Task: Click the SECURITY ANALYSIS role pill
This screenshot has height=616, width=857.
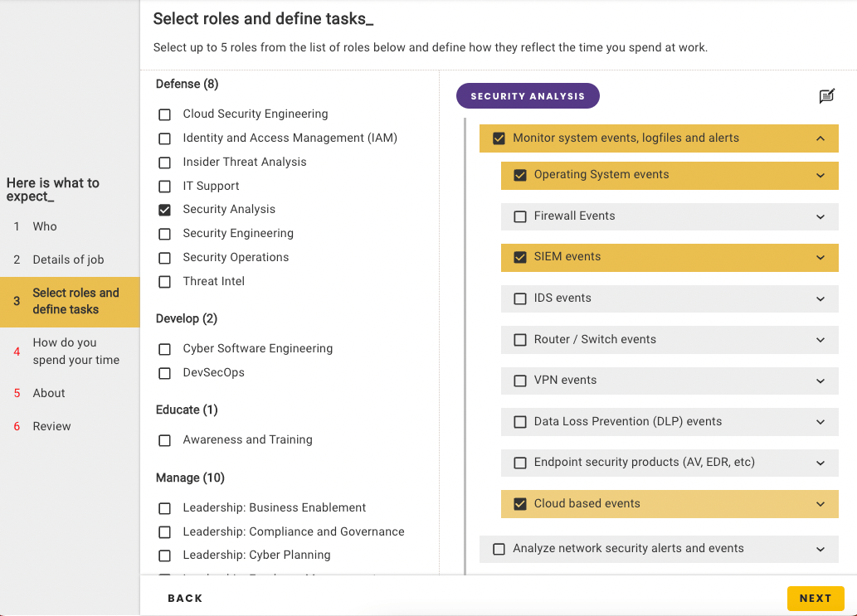Action: click(x=528, y=96)
